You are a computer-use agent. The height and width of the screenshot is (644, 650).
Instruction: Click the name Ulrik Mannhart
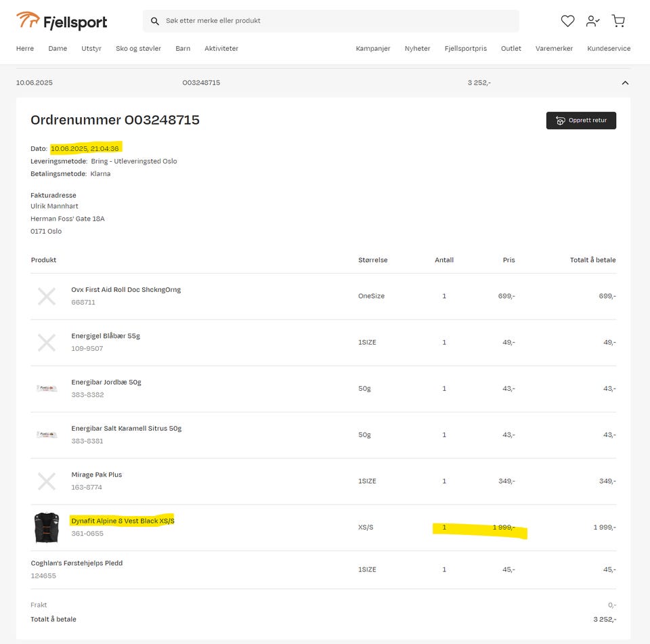54,206
